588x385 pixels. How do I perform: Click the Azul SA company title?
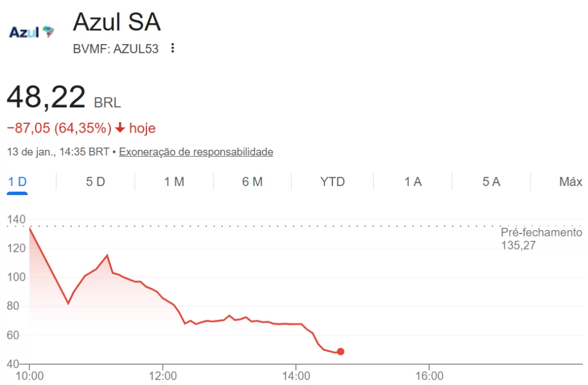117,23
